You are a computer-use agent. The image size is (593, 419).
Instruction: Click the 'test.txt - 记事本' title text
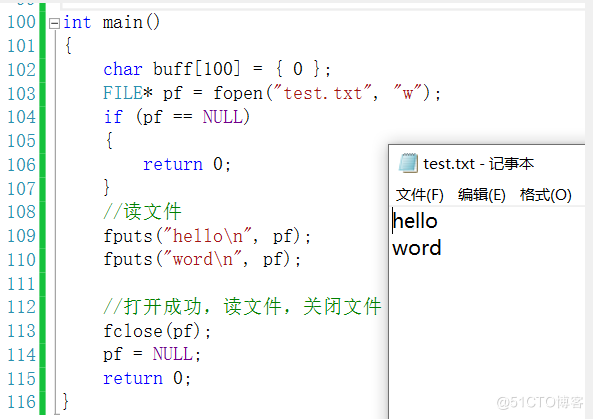point(478,164)
